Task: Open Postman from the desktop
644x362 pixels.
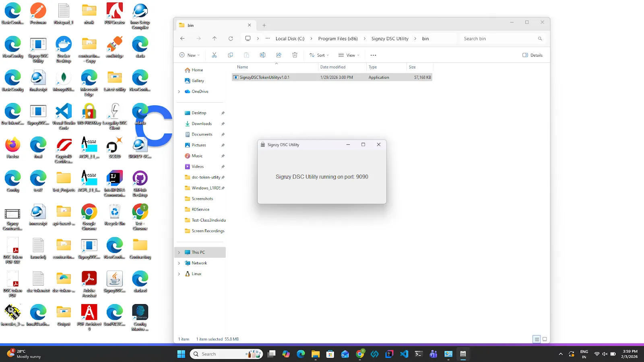Action: [x=38, y=14]
